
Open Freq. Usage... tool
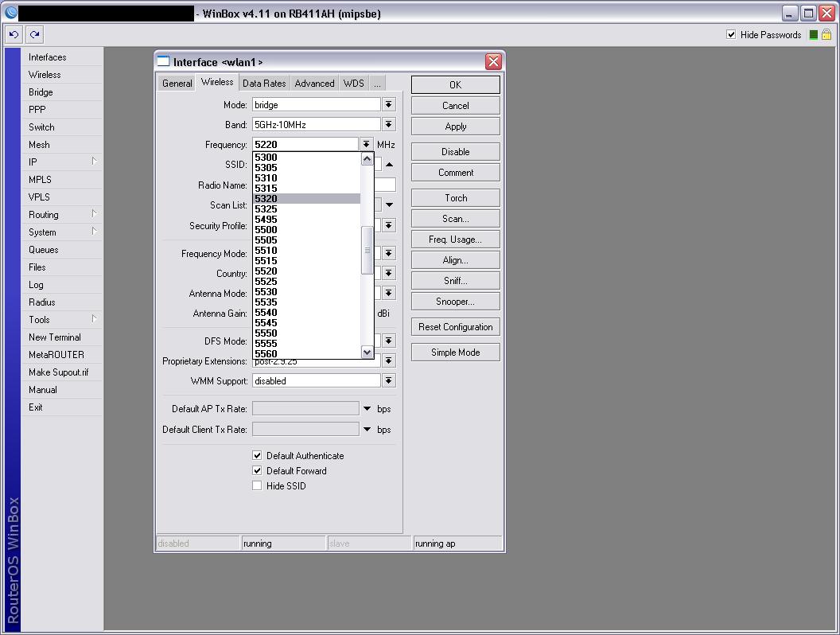[455, 239]
